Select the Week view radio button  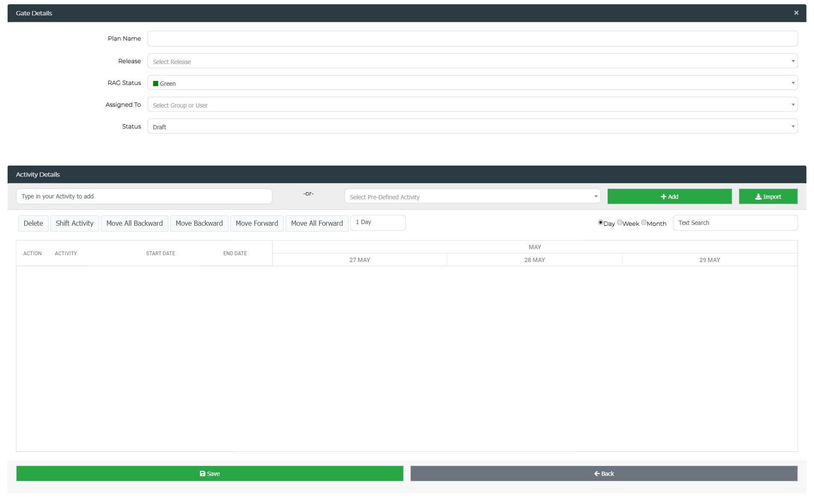point(620,222)
